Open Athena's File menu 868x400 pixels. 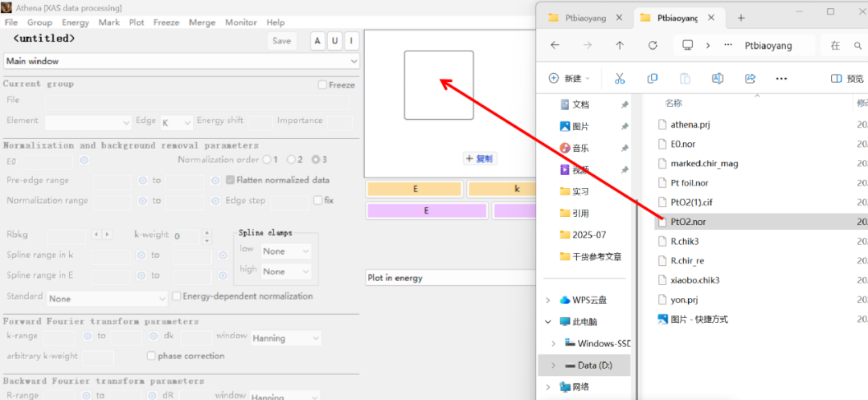click(x=11, y=22)
